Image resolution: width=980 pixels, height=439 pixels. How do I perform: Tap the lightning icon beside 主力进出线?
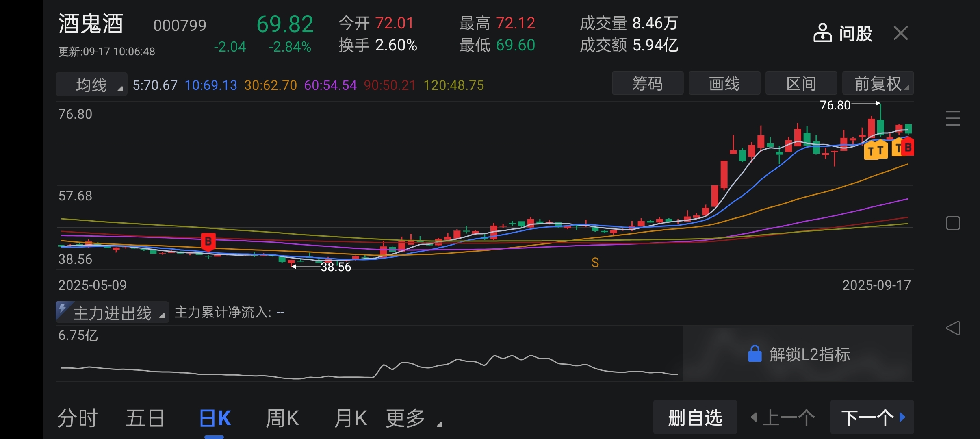tap(63, 309)
